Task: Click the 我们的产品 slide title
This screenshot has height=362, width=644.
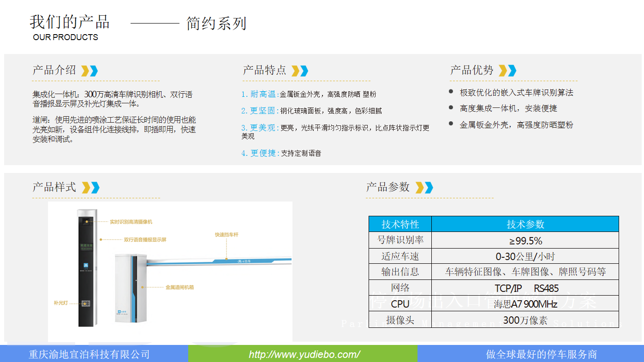Action: pyautogui.click(x=70, y=22)
